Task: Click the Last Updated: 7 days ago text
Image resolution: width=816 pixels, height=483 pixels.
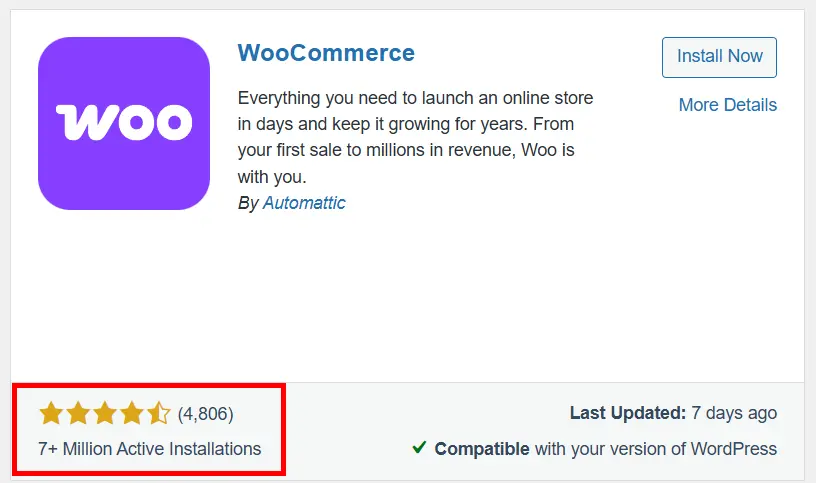Action: point(673,413)
